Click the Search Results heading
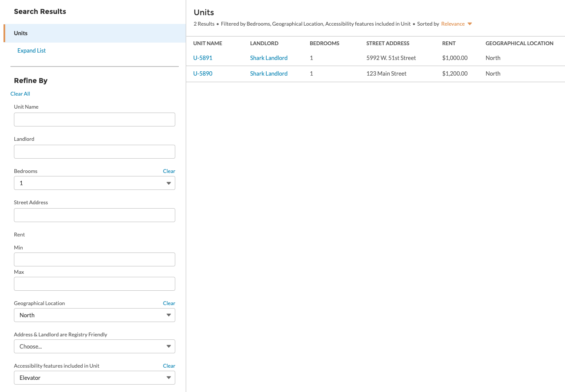 click(x=40, y=11)
